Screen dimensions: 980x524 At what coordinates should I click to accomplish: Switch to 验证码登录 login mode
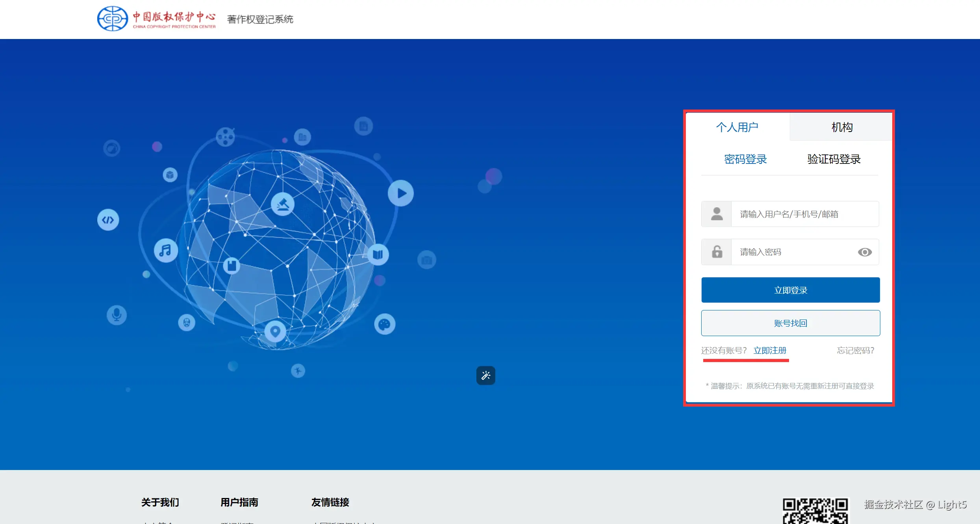point(834,159)
